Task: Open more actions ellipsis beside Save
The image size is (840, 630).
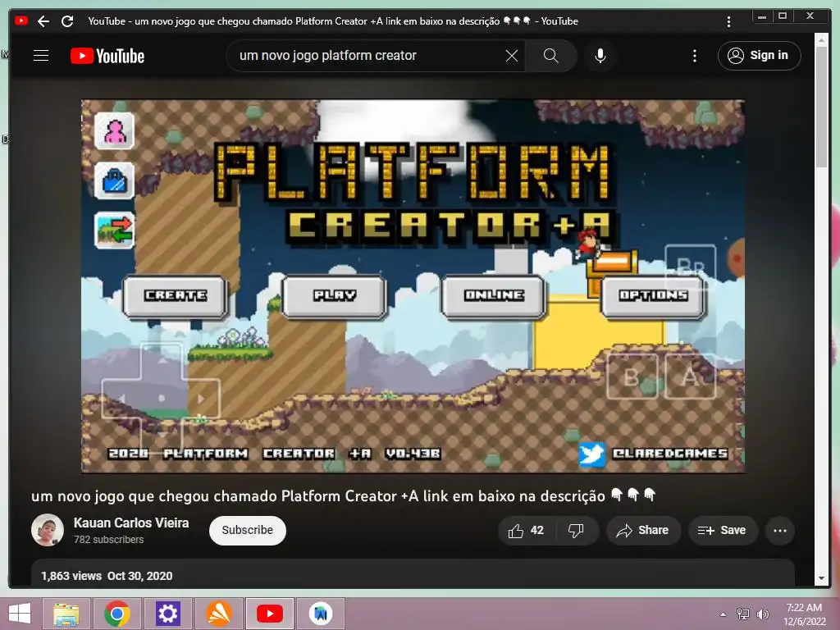Action: (x=780, y=531)
